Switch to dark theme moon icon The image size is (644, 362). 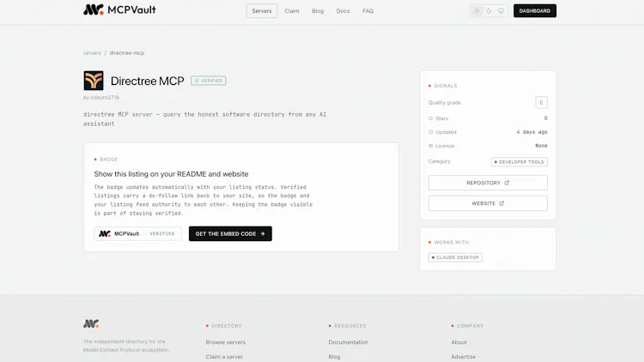489,11
